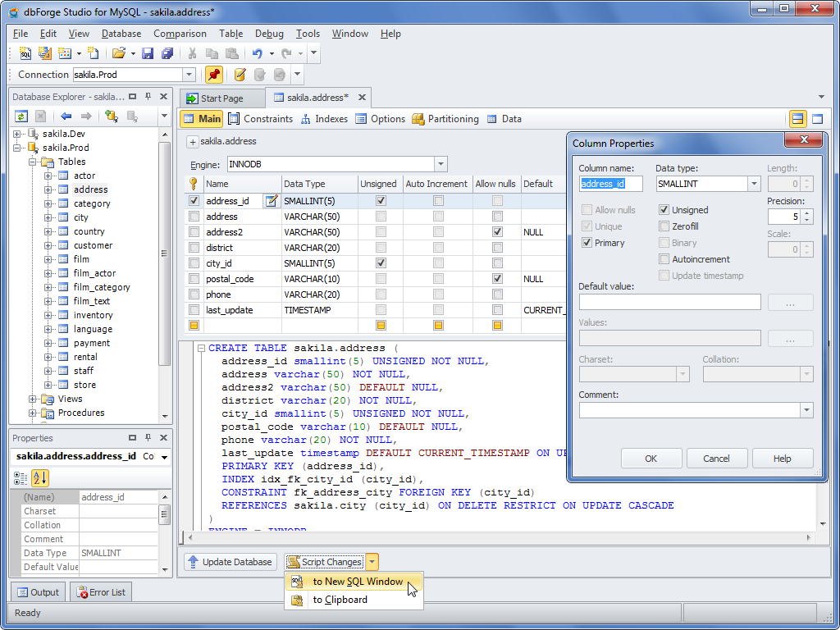Click the Default value input field

click(669, 302)
